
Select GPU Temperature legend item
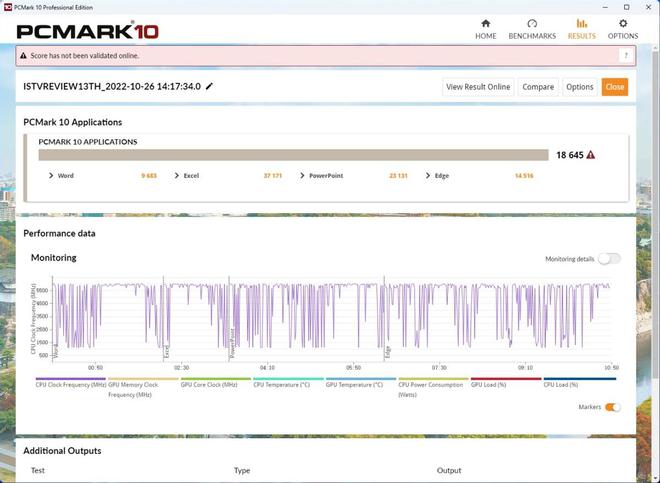(x=361, y=382)
